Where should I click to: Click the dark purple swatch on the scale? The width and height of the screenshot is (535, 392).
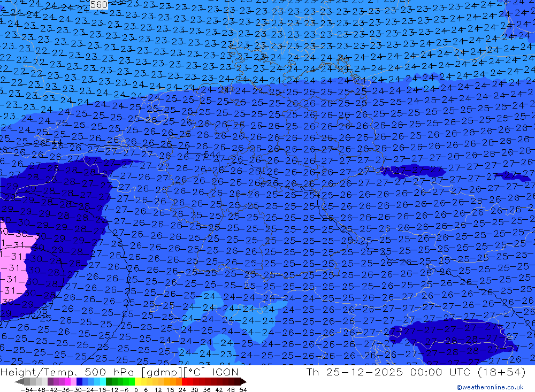point(50,381)
